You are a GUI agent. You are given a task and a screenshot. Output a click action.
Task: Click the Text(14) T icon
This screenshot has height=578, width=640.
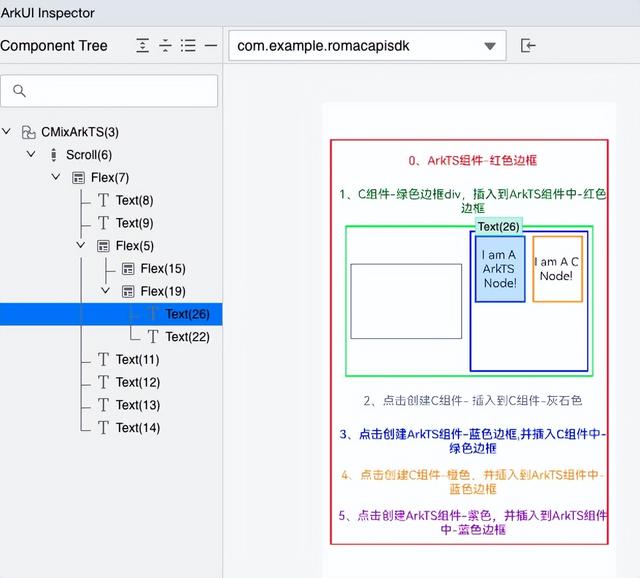(103, 428)
